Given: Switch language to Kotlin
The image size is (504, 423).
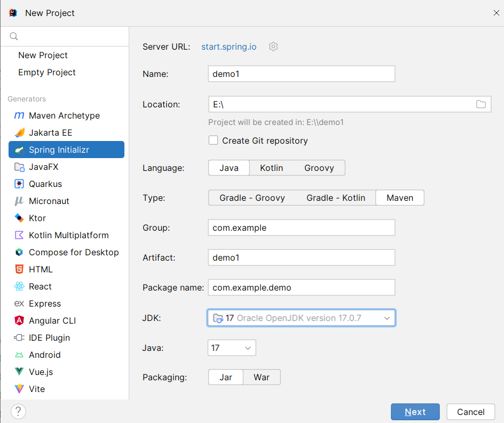Looking at the screenshot, I should (271, 168).
